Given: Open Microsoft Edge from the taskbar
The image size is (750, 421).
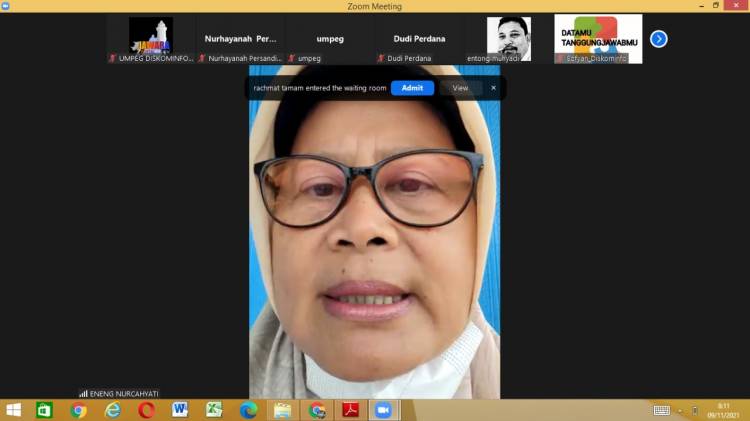Looking at the screenshot, I should tap(248, 410).
